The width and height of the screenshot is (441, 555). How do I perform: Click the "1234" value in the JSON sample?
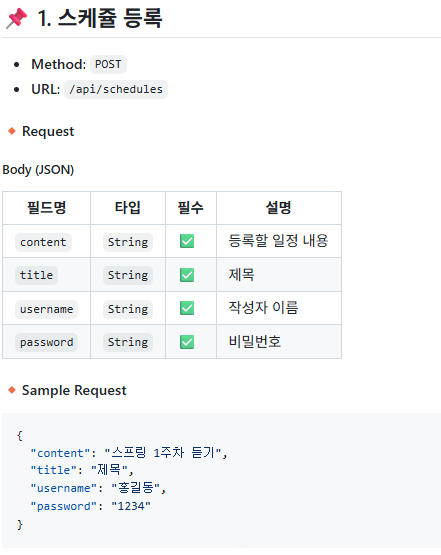[131, 506]
